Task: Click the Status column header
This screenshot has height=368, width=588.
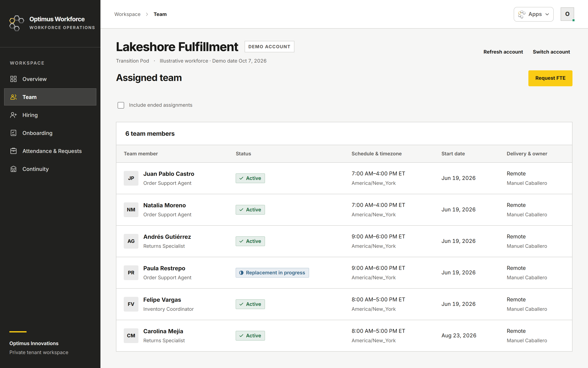Action: pyautogui.click(x=243, y=154)
